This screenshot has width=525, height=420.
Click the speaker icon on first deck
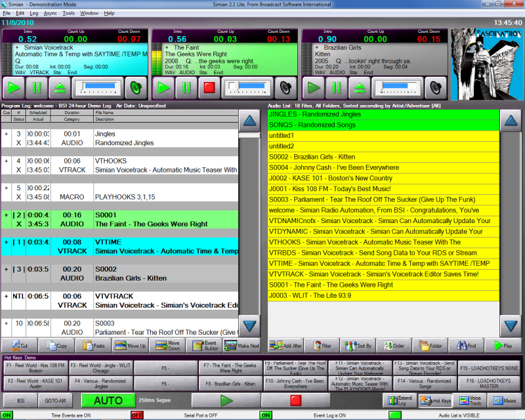(136, 87)
